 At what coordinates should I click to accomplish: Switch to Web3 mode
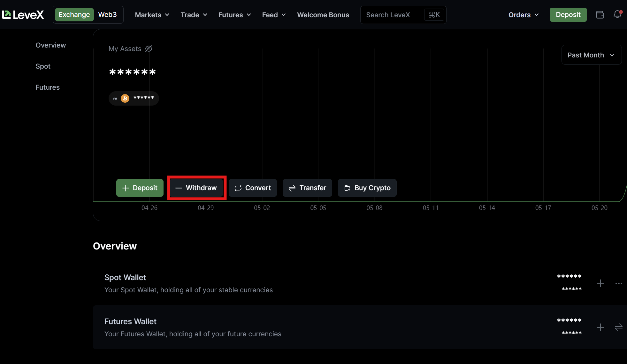pyautogui.click(x=107, y=15)
